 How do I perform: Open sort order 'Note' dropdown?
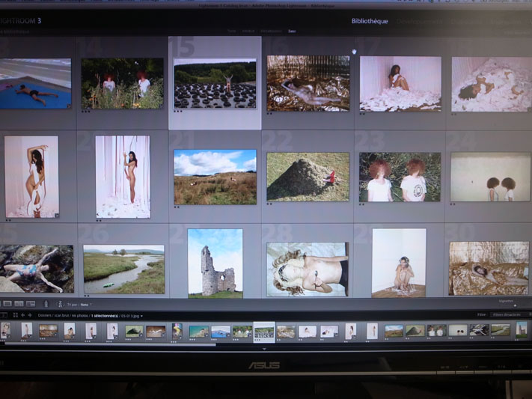(86, 305)
